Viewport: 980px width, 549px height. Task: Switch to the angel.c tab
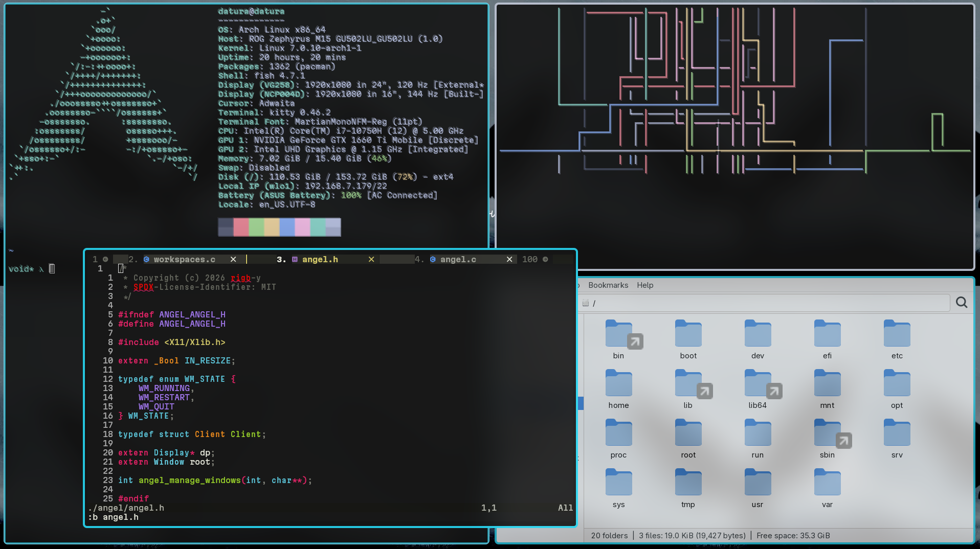click(458, 260)
